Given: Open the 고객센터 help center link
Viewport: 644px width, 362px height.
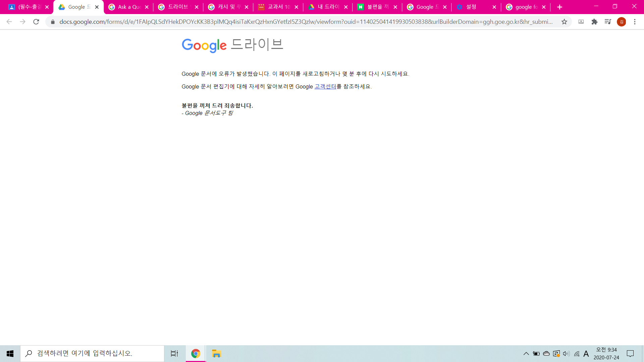Looking at the screenshot, I should [325, 86].
